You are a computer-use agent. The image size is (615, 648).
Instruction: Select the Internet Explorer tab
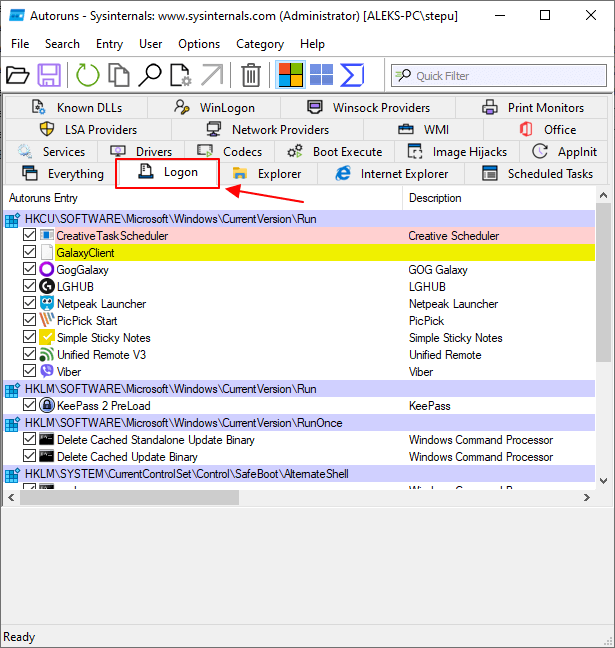[x=391, y=174]
